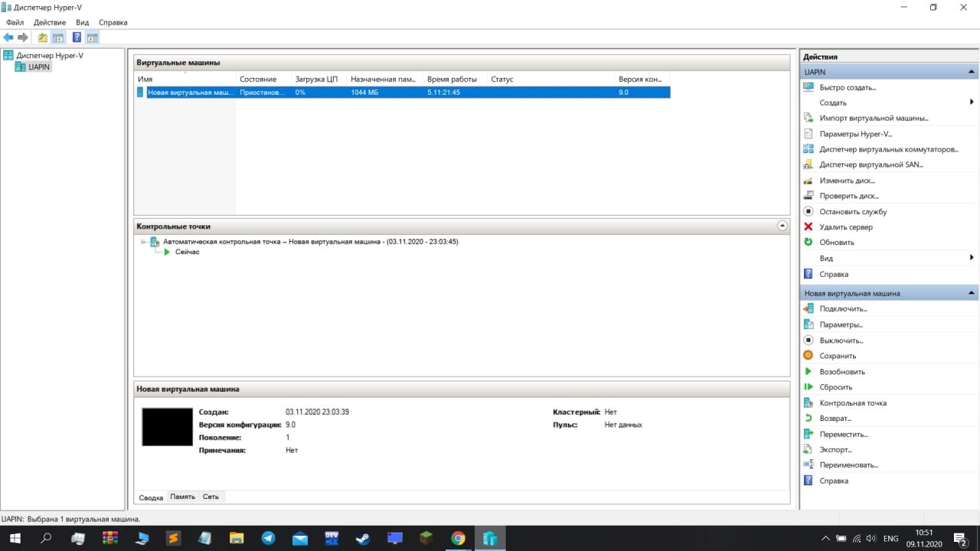Select the Сейчас checkpoint node
Viewport: 980px width, 551px height.
[x=188, y=252]
